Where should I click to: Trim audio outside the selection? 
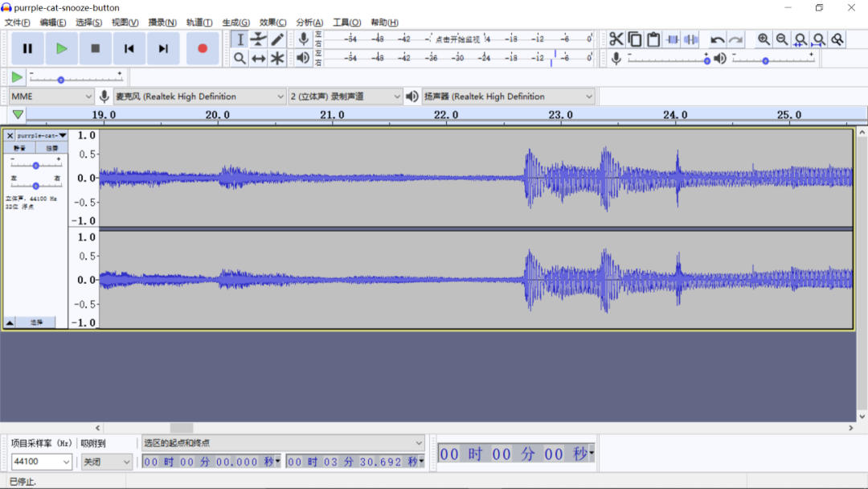point(673,39)
